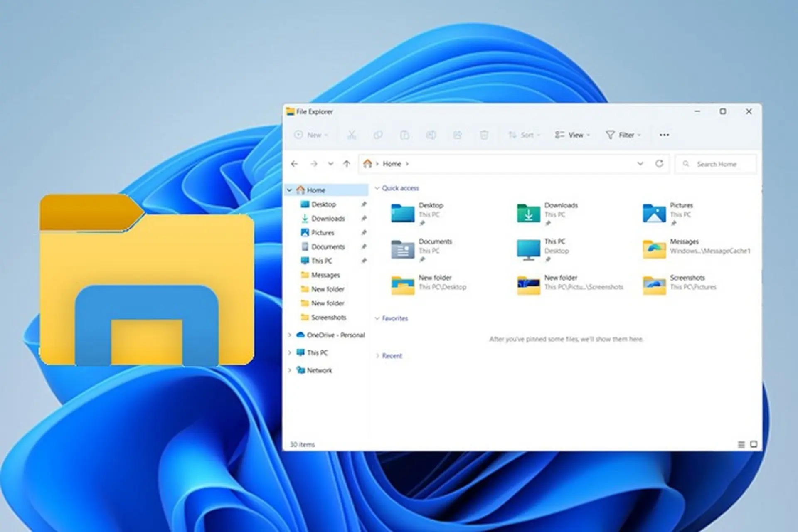The width and height of the screenshot is (798, 532).
Task: Open the Filter dropdown menu
Action: click(623, 135)
